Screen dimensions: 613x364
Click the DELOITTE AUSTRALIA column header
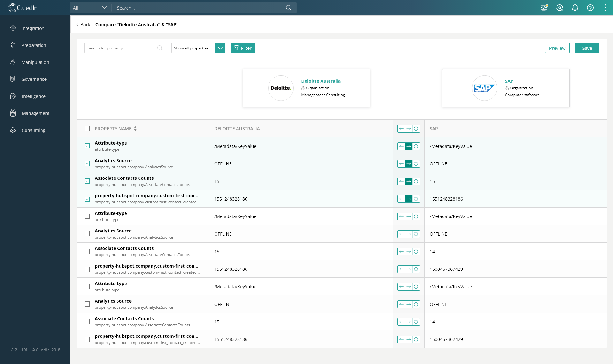point(237,129)
